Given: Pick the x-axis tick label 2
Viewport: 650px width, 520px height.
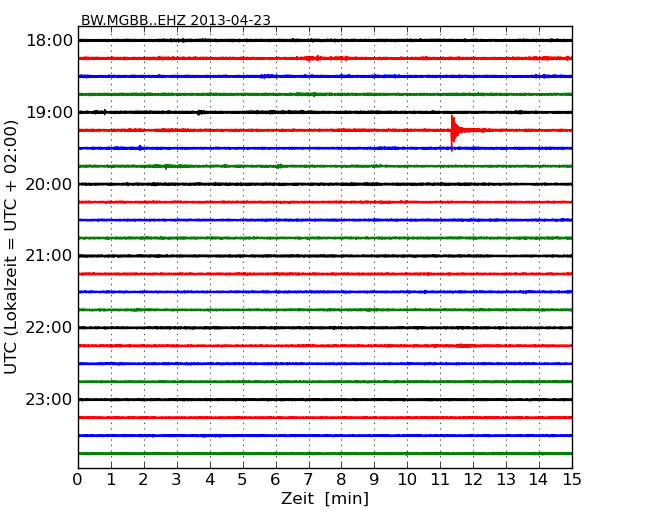Looking at the screenshot, I should [x=143, y=480].
